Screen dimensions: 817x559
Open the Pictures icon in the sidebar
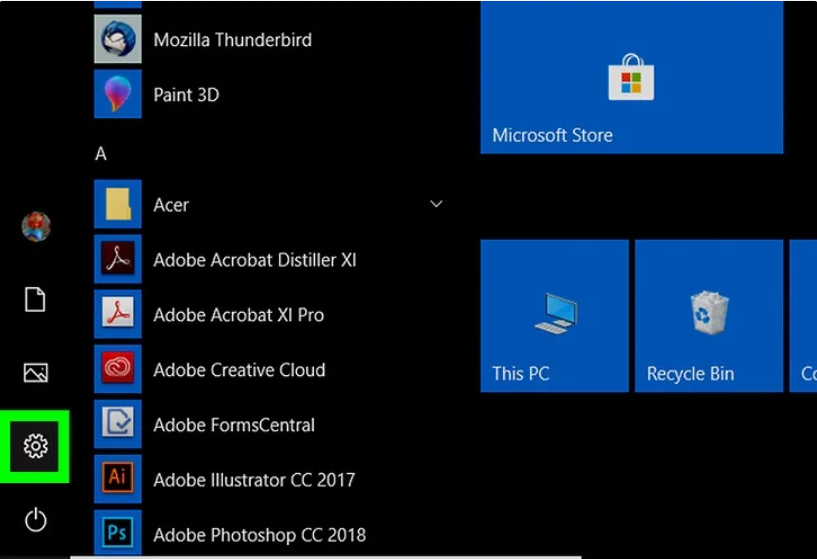tap(35, 372)
